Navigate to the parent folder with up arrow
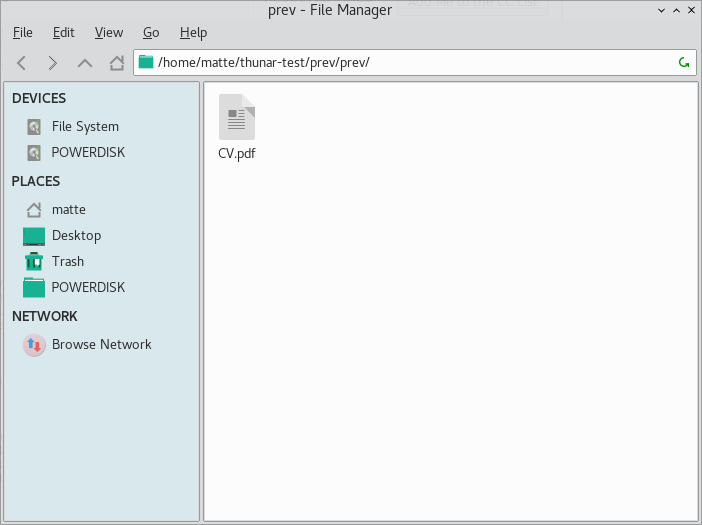Viewport: 702px width, 525px height. (x=85, y=63)
